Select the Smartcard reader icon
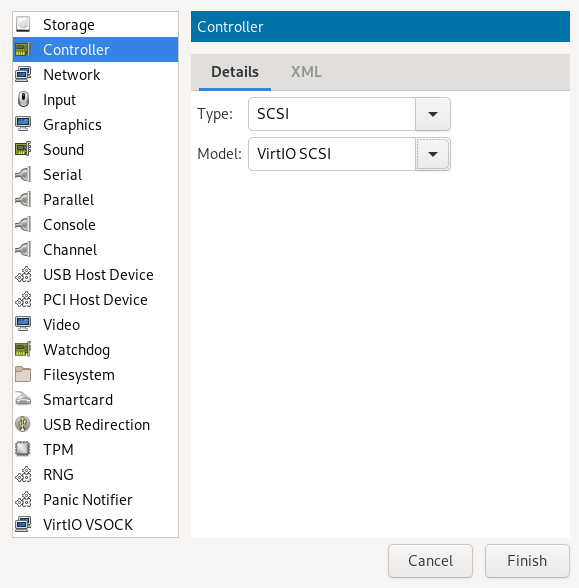Viewport: 579px width, 588px height. [x=23, y=400]
